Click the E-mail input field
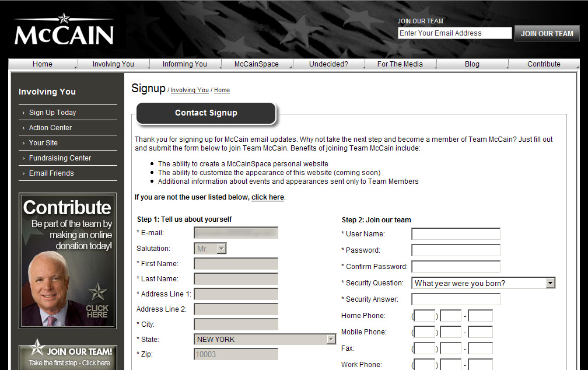Viewport: 588px width, 370px height. click(236, 233)
